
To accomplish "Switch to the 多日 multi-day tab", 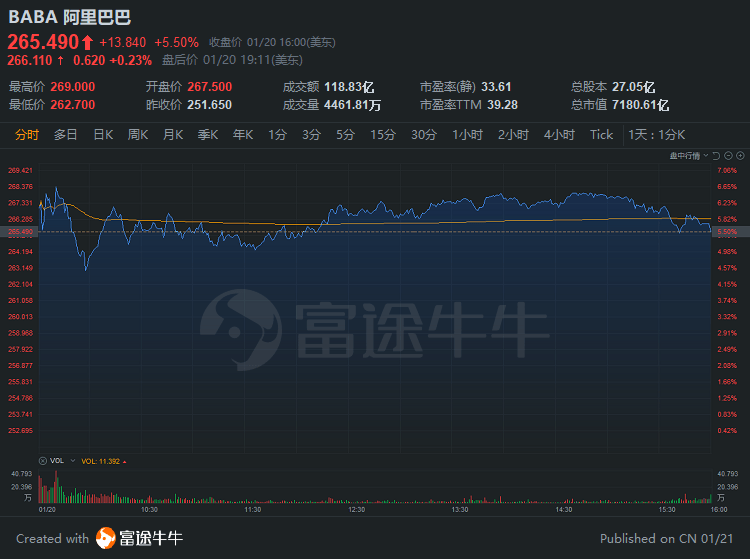I will click(66, 135).
